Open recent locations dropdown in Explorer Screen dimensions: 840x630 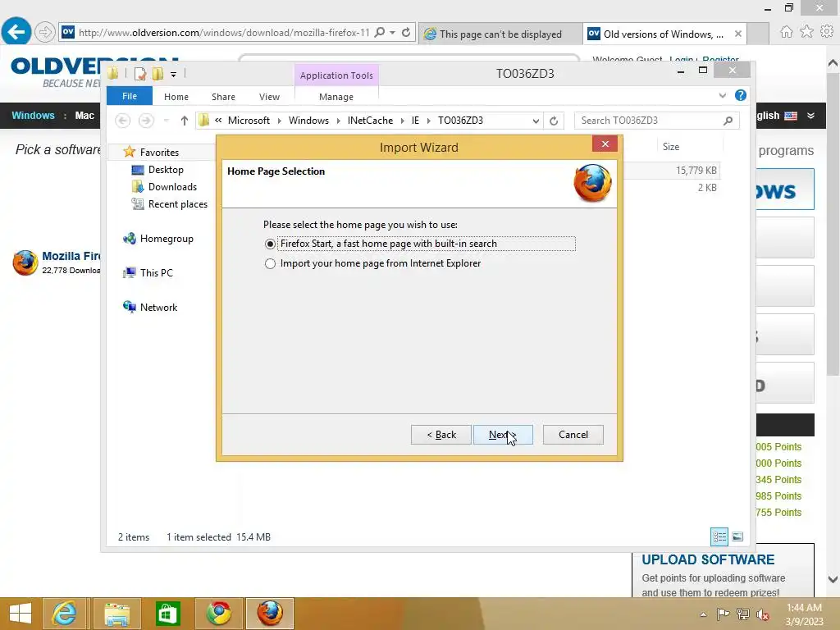pyautogui.click(x=167, y=121)
